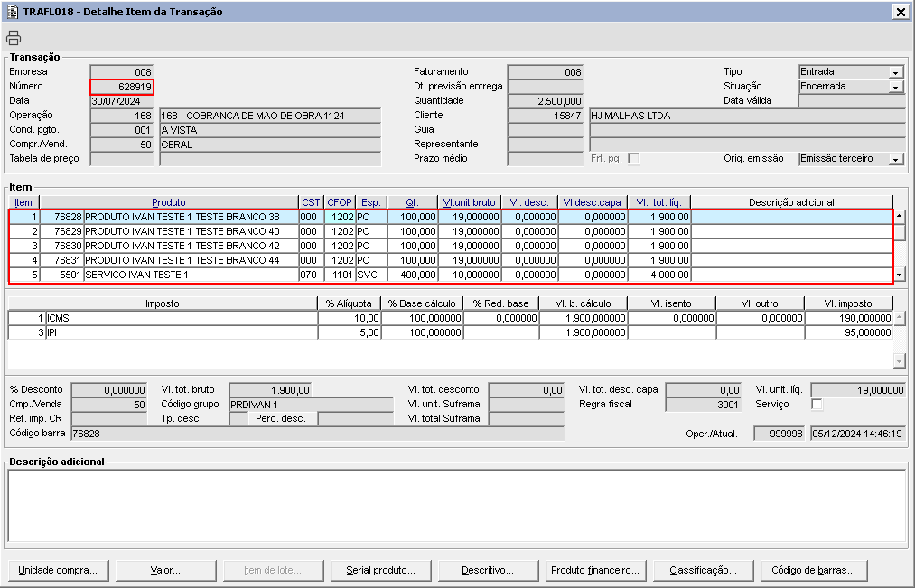
Task: Click the Item grid scroll up arrow
Action: pos(900,217)
